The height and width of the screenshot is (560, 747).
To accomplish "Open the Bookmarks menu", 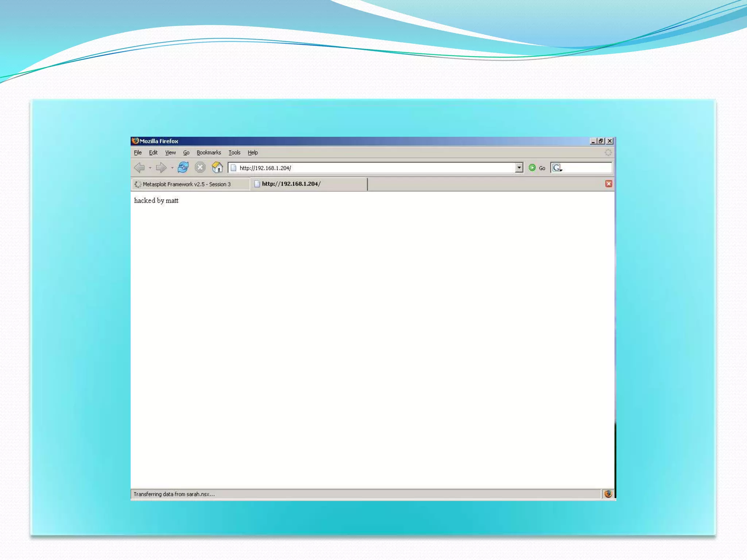I will point(209,152).
